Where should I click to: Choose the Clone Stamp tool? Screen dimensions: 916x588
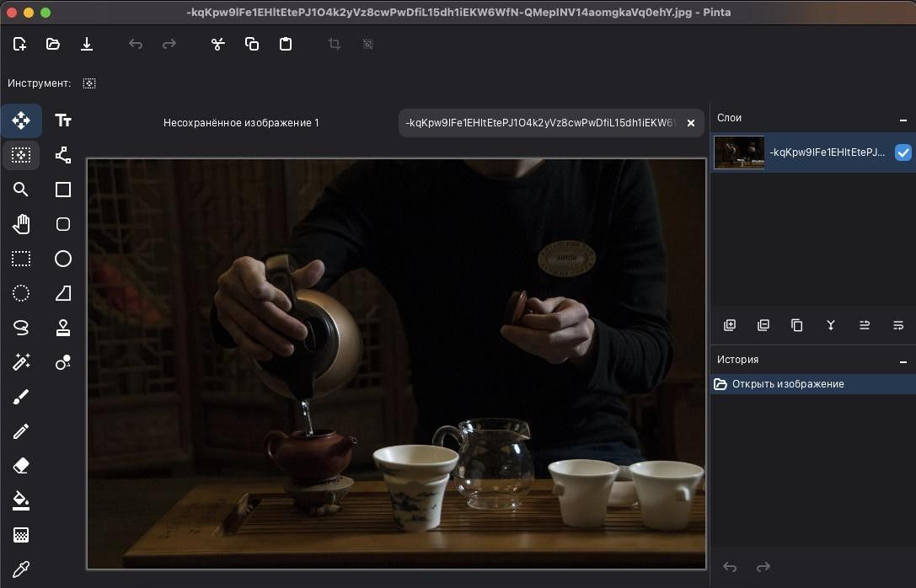click(x=63, y=328)
